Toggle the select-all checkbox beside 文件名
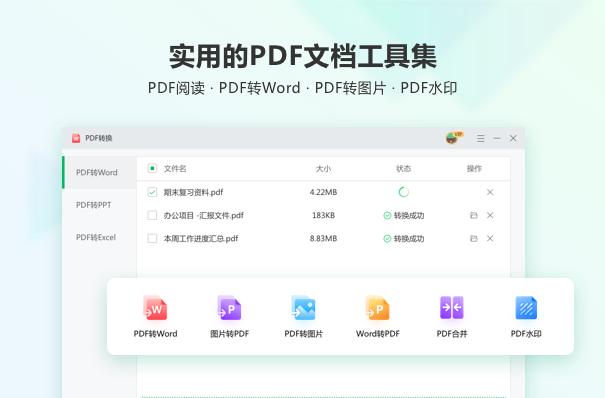This screenshot has height=398, width=605. (152, 168)
